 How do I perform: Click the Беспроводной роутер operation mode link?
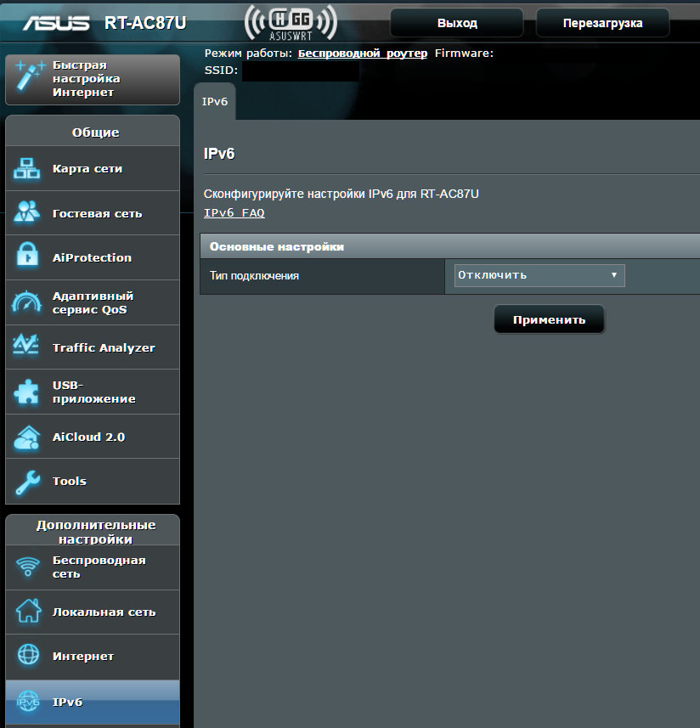(x=362, y=54)
